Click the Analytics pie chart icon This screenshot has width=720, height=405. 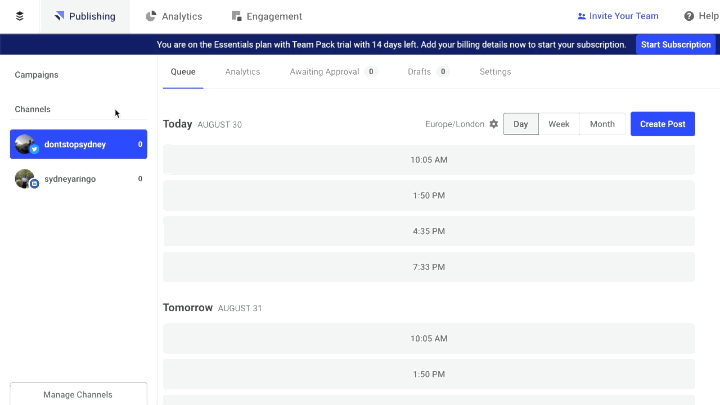pos(151,16)
